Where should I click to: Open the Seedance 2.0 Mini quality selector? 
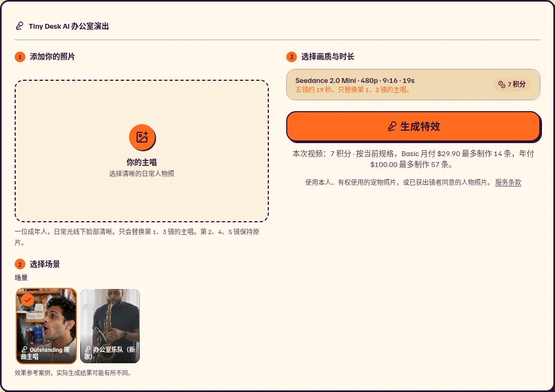(x=413, y=85)
